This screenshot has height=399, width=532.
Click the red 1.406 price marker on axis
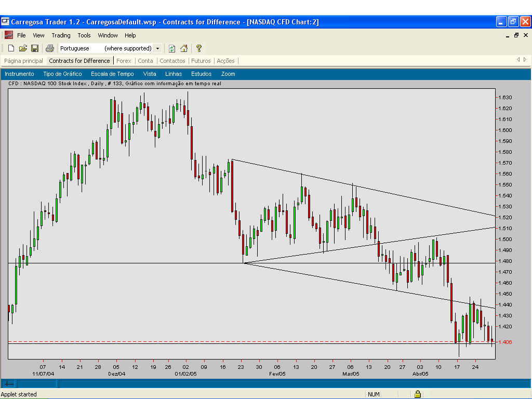(x=504, y=342)
